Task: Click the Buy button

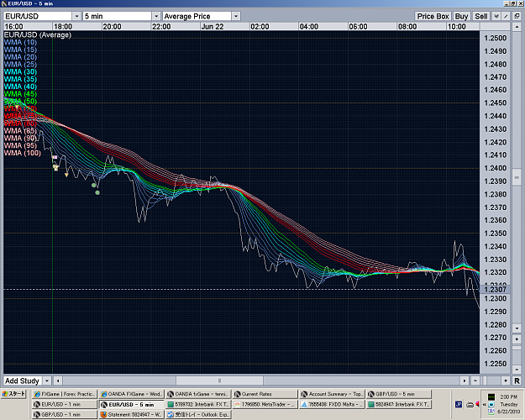Action: tap(461, 16)
